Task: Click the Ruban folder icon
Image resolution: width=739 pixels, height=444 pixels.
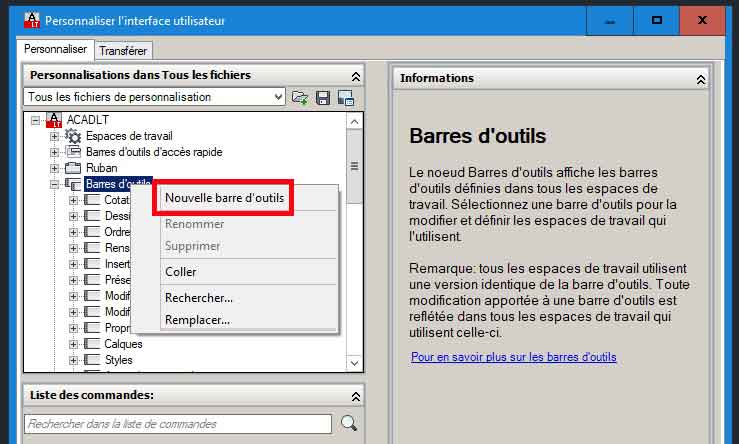Action: (x=73, y=168)
